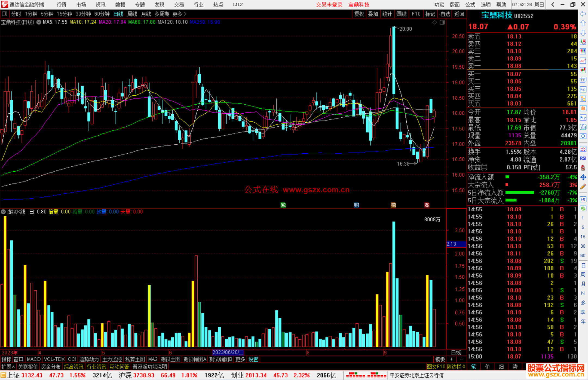The image size is (588, 380).
Task: Click the f(x) formula sidebar icon
Action: pos(583,127)
